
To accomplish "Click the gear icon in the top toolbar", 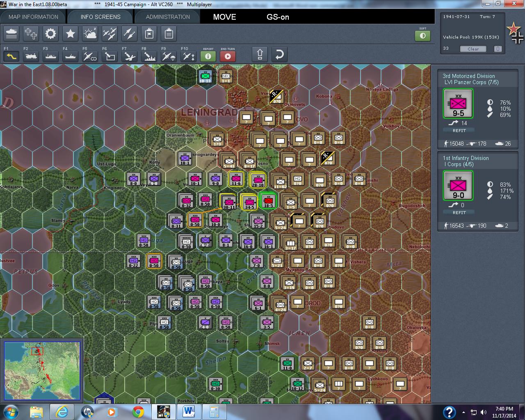I will [51, 34].
